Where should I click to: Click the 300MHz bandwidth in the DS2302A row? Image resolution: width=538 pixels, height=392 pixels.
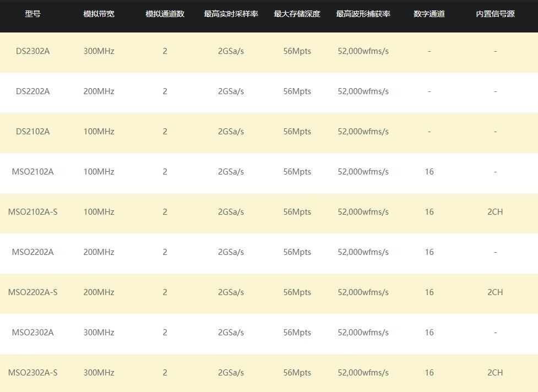click(99, 51)
